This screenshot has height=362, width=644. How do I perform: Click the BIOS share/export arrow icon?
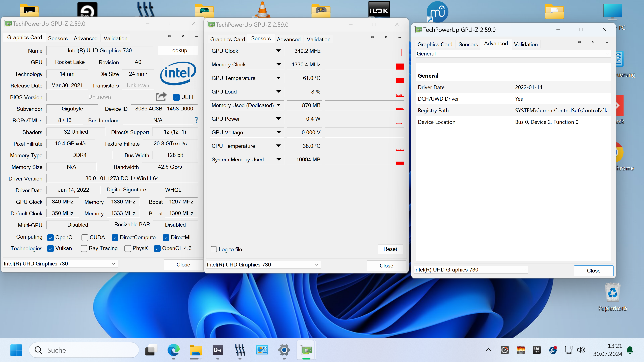[161, 97]
